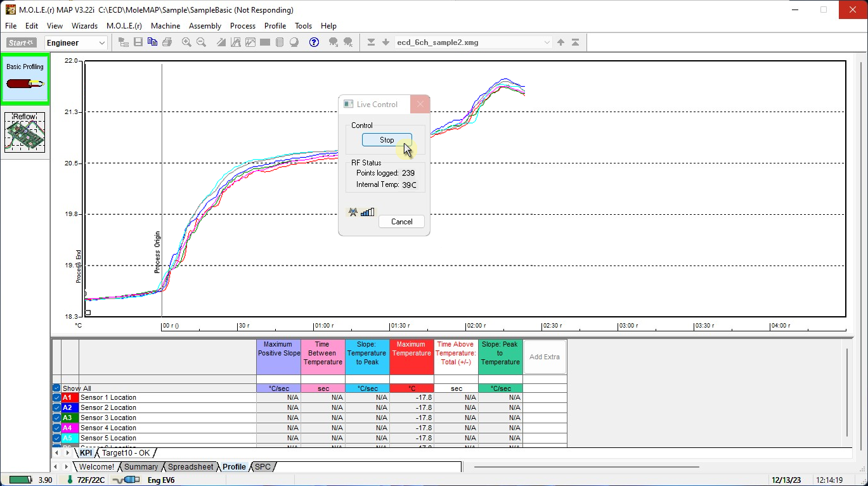Click the copy toolbar icon
The height and width of the screenshot is (486, 868).
152,42
